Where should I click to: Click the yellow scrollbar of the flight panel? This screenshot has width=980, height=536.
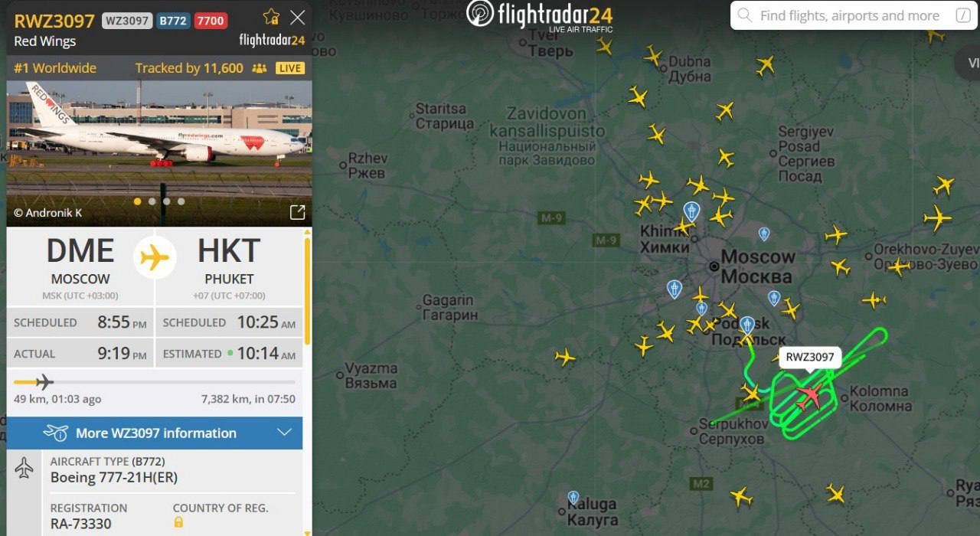307,291
